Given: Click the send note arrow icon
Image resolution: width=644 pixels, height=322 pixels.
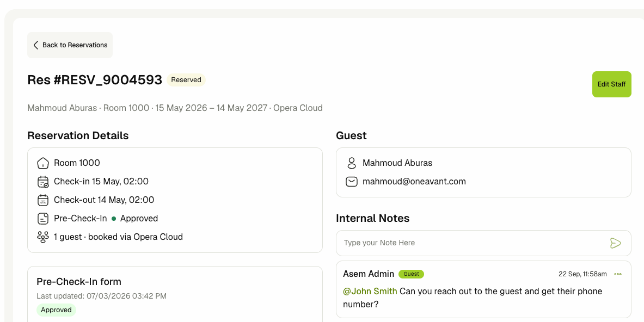Looking at the screenshot, I should [615, 243].
